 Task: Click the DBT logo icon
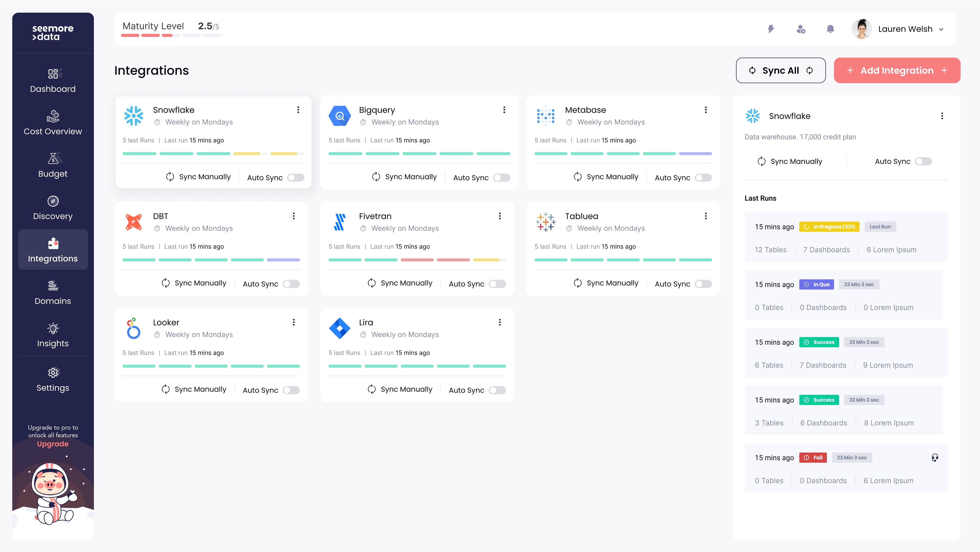point(133,222)
